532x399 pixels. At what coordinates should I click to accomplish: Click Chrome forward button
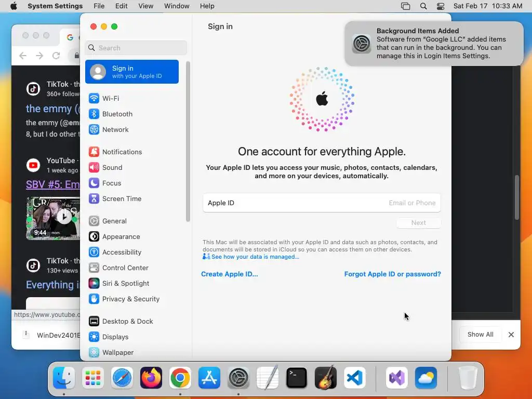[x=39, y=56]
